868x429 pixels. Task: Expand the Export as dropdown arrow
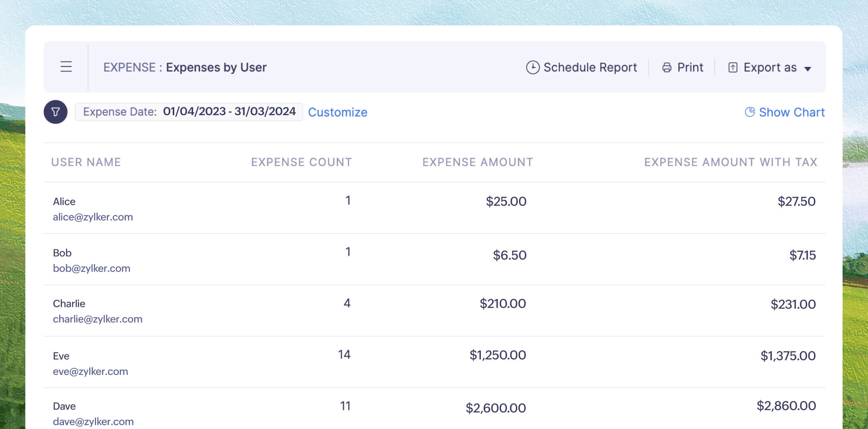point(808,69)
